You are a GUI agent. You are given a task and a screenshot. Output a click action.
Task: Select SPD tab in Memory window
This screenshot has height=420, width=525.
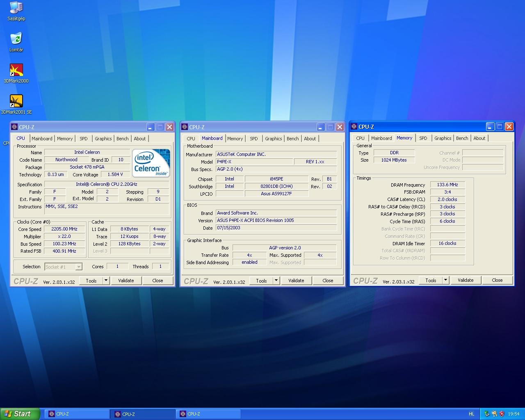click(423, 138)
